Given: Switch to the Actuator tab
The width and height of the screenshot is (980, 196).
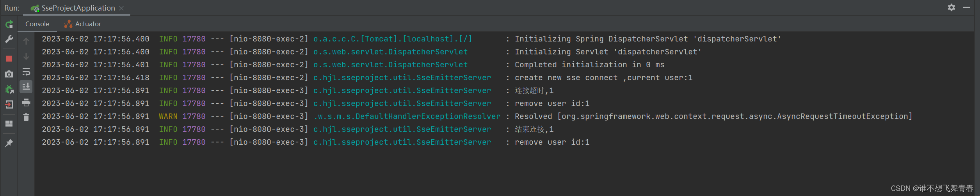Looking at the screenshot, I should tap(82, 24).
